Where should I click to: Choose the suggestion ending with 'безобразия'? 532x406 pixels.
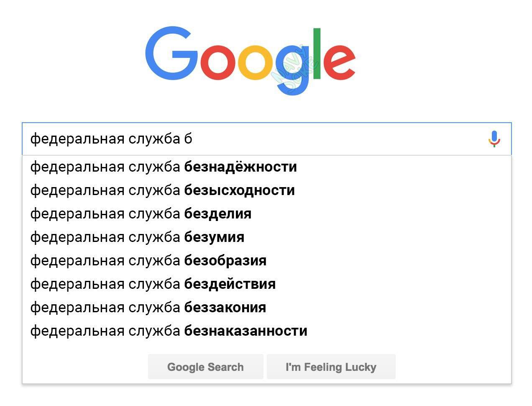coord(148,261)
